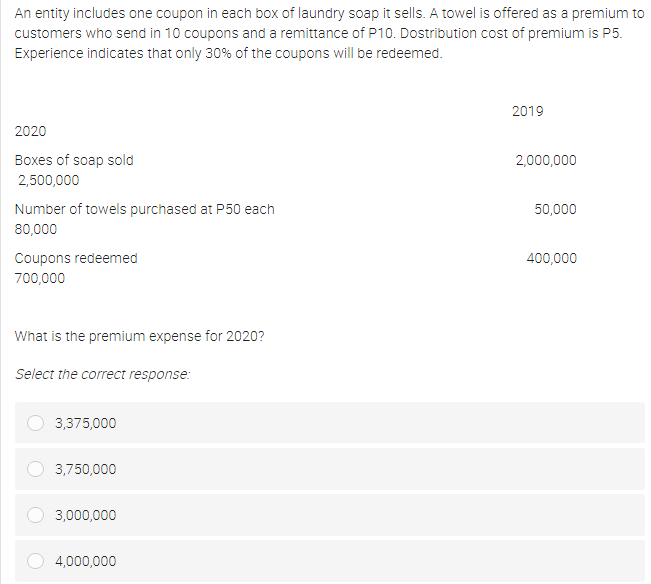Click 'Number of towels purchased at P50 each'

(x=144, y=209)
